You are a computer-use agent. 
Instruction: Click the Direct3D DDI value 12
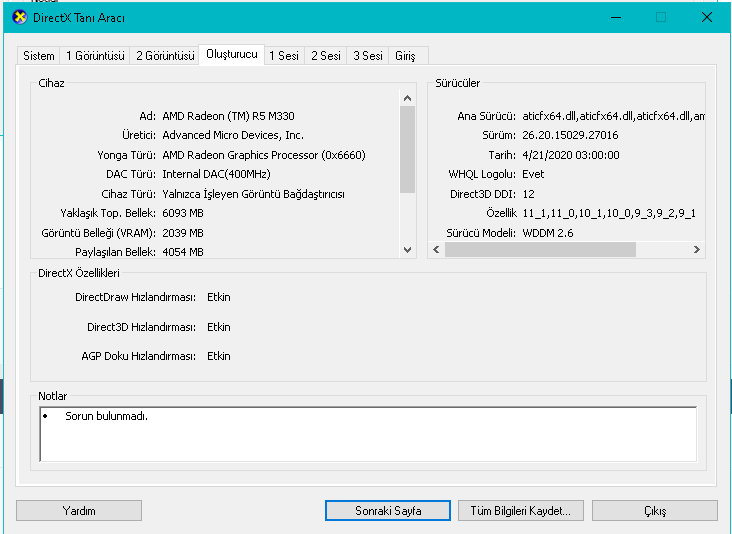pos(528,194)
